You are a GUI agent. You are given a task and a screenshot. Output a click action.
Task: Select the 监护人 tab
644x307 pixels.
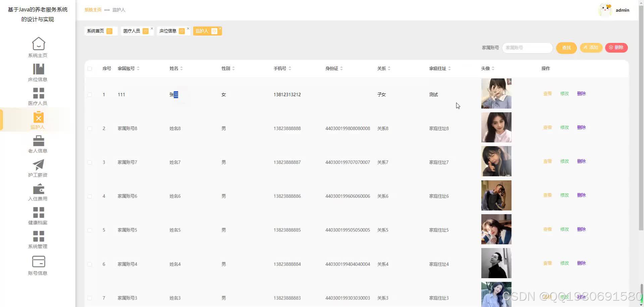(x=207, y=31)
